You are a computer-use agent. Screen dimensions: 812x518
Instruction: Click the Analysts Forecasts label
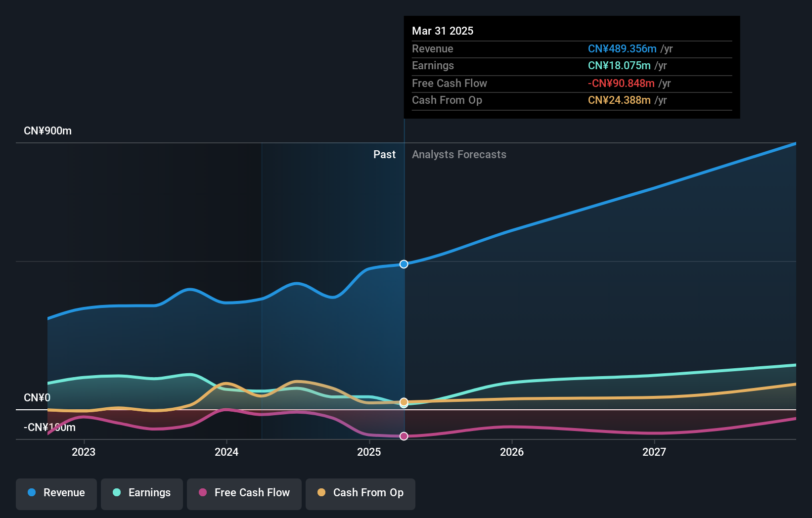tap(459, 155)
